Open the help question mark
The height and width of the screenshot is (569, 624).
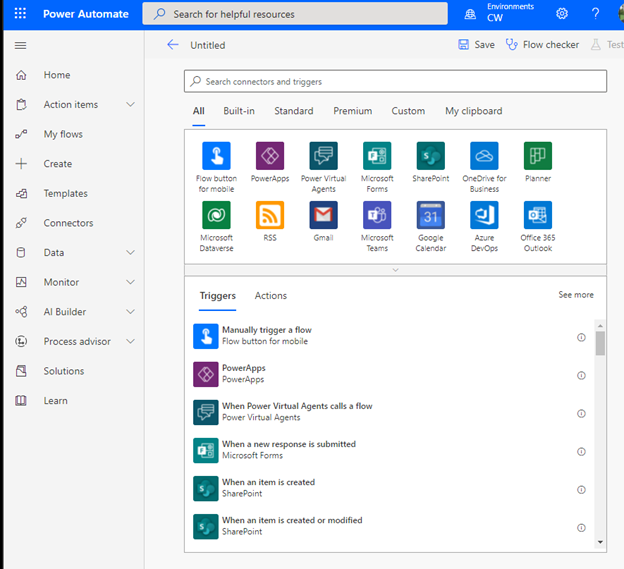click(595, 14)
